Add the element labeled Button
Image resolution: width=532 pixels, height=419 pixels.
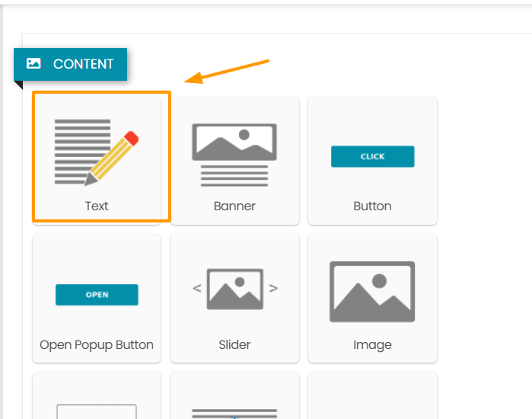[372, 160]
